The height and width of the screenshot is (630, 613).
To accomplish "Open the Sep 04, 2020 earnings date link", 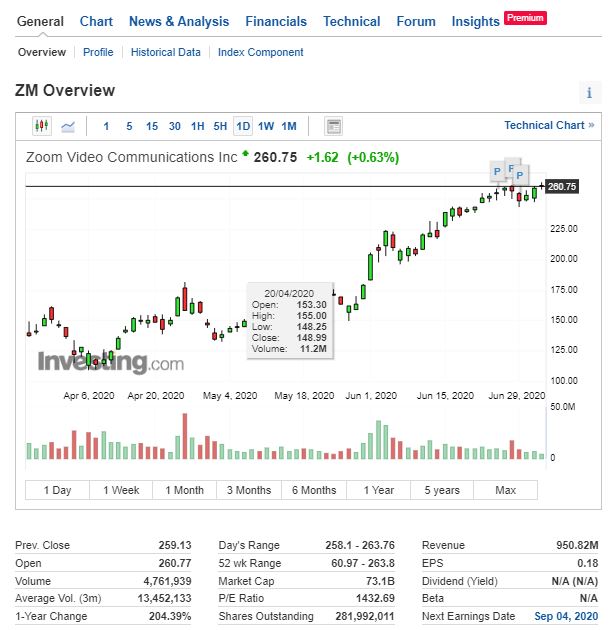I will click(566, 616).
